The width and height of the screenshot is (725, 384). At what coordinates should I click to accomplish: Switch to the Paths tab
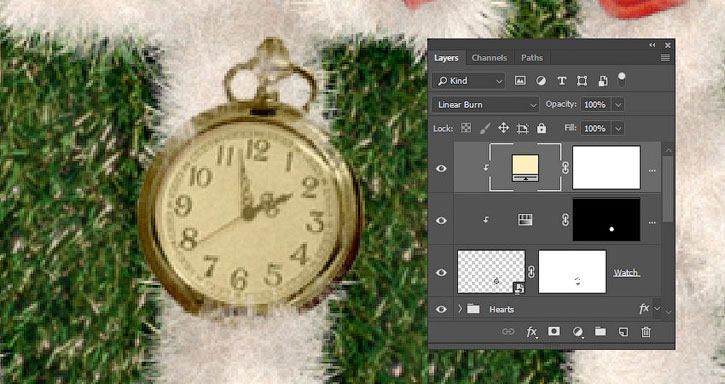click(532, 58)
